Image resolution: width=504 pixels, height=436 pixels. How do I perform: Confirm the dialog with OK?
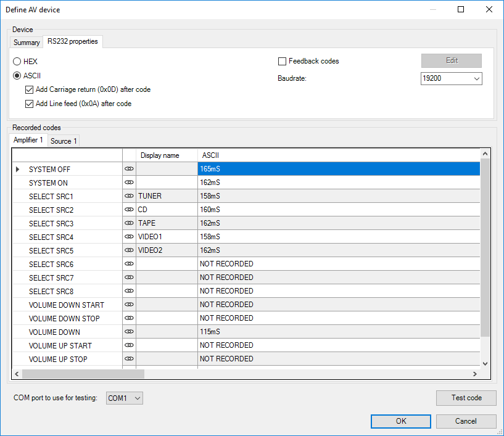pos(401,421)
